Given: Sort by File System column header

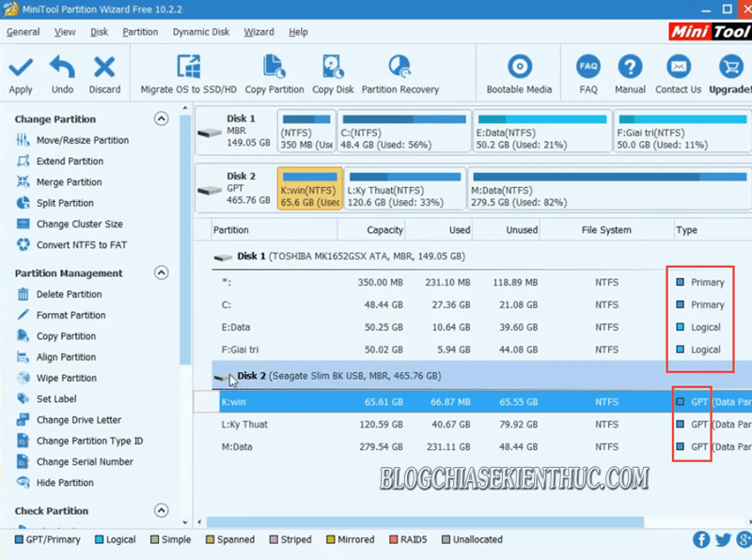Looking at the screenshot, I should click(606, 230).
